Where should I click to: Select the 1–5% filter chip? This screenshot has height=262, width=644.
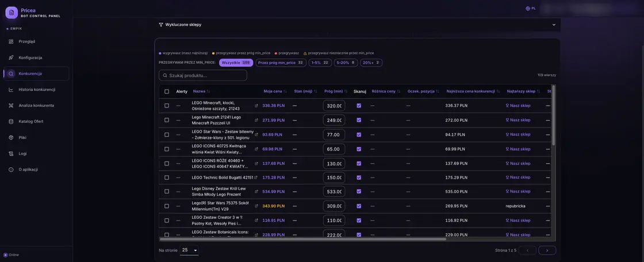tap(320, 63)
